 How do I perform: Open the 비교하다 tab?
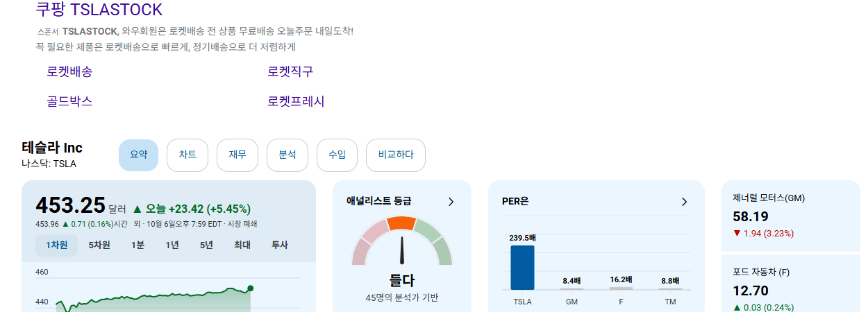point(396,155)
